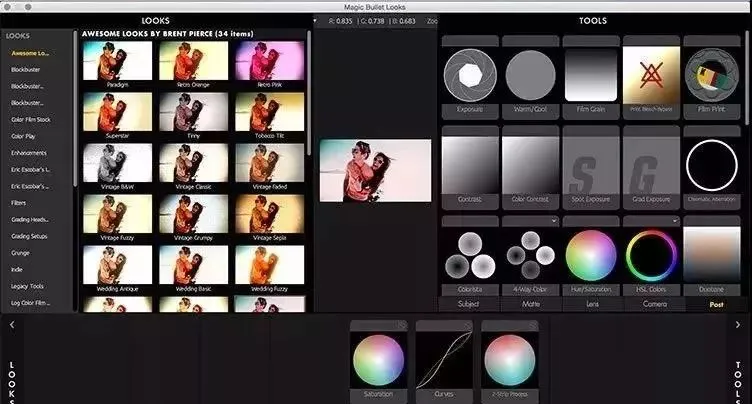Pick the Hue/Saturation color wheel tool
Screen dimensions: 752x404
pos(590,255)
